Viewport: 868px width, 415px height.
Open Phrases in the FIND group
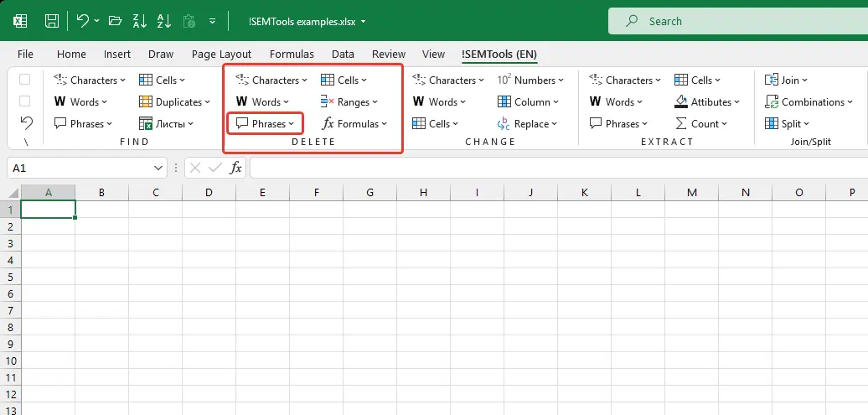(x=83, y=124)
